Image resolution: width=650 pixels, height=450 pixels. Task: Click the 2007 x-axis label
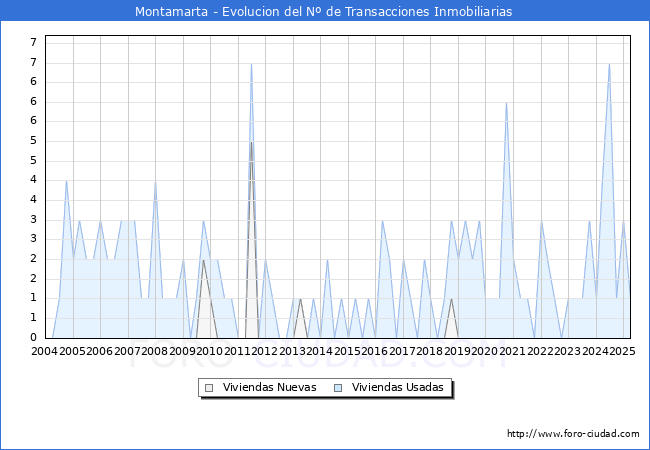point(127,351)
